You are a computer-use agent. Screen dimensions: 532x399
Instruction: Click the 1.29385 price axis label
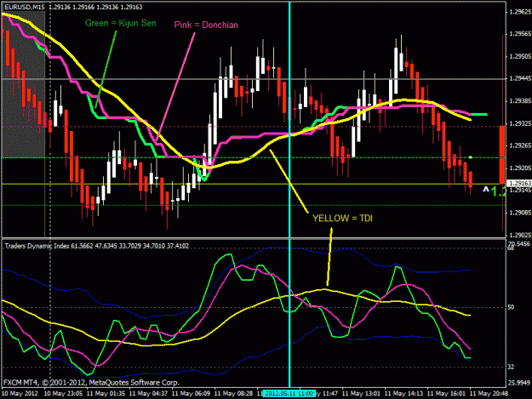(519, 101)
